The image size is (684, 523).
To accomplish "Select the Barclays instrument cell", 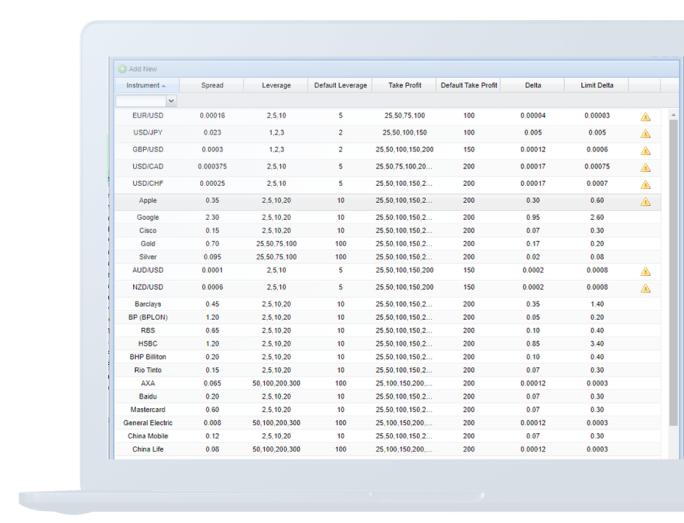I will tap(147, 304).
